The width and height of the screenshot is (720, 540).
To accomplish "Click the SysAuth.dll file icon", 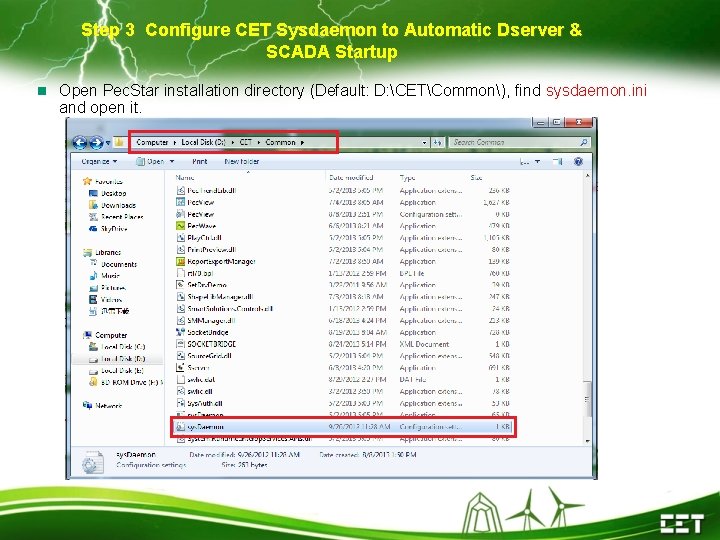I will point(180,404).
